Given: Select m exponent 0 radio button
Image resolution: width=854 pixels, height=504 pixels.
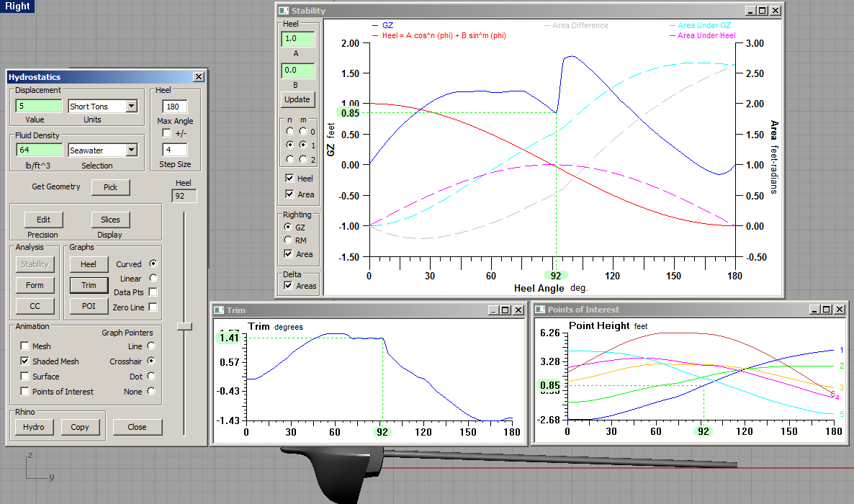Looking at the screenshot, I should pyautogui.click(x=303, y=131).
